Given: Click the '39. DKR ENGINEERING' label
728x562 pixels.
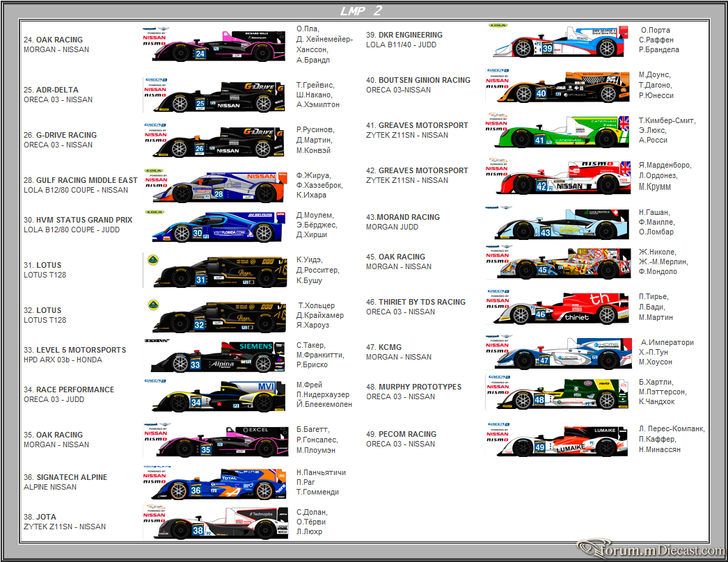Looking at the screenshot, I should coord(404,35).
